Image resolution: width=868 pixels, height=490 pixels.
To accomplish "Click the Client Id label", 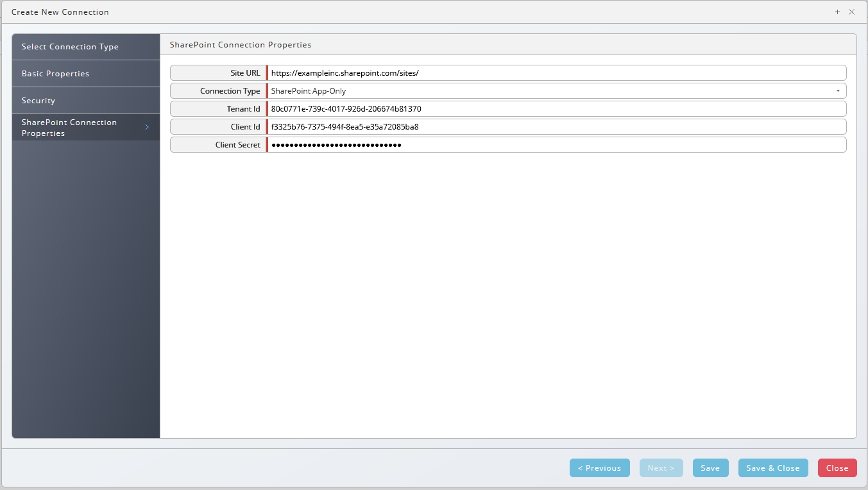I will tap(246, 127).
